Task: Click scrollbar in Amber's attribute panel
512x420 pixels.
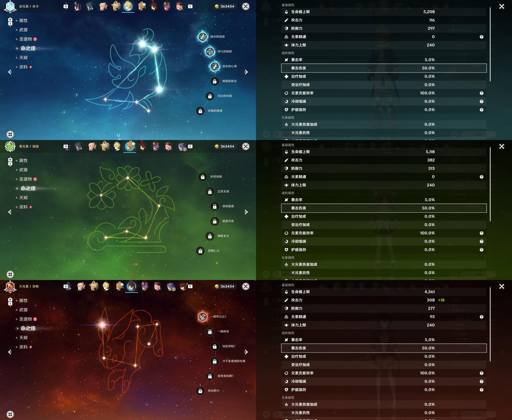Action: pyautogui.click(x=490, y=324)
